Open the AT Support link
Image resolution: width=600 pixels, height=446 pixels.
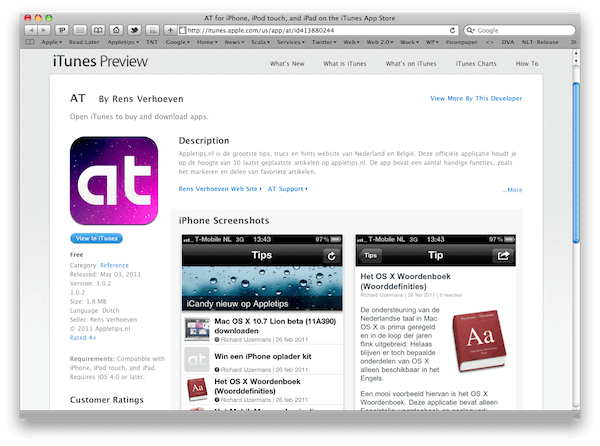coord(287,189)
